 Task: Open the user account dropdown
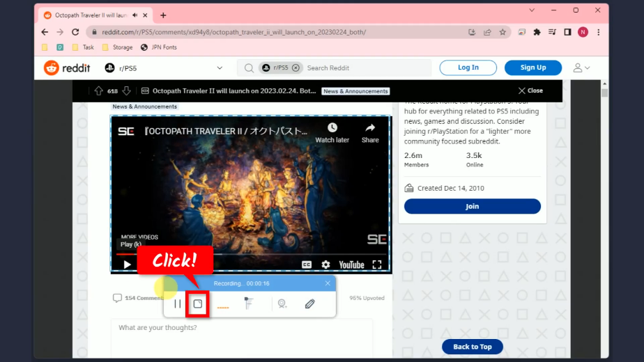click(581, 68)
